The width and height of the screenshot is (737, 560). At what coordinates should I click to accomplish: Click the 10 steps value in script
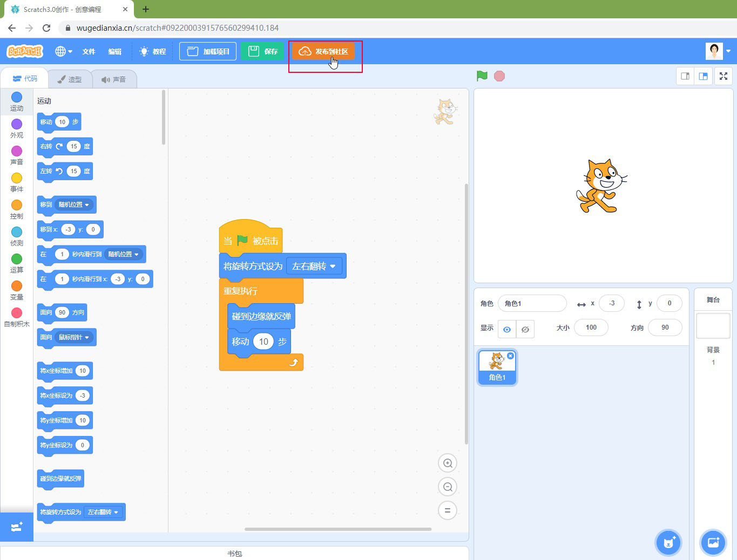263,342
